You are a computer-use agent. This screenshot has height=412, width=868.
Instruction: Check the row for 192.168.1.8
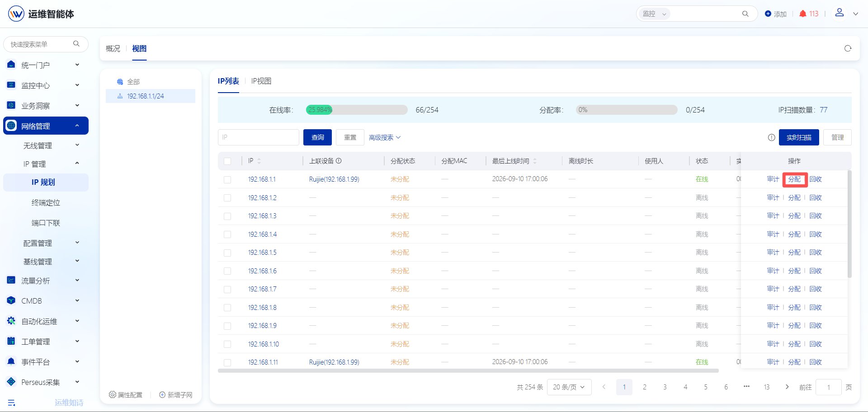coord(227,308)
